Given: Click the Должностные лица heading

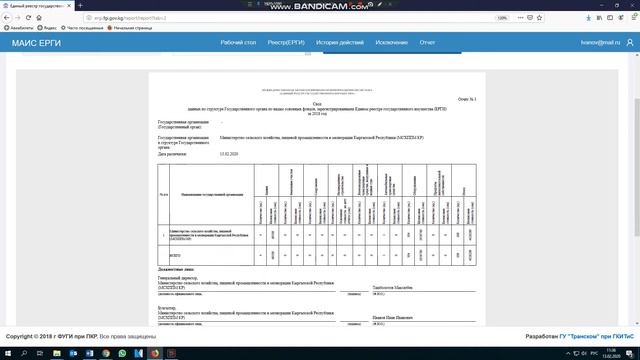Looking at the screenshot, I should click(176, 269).
